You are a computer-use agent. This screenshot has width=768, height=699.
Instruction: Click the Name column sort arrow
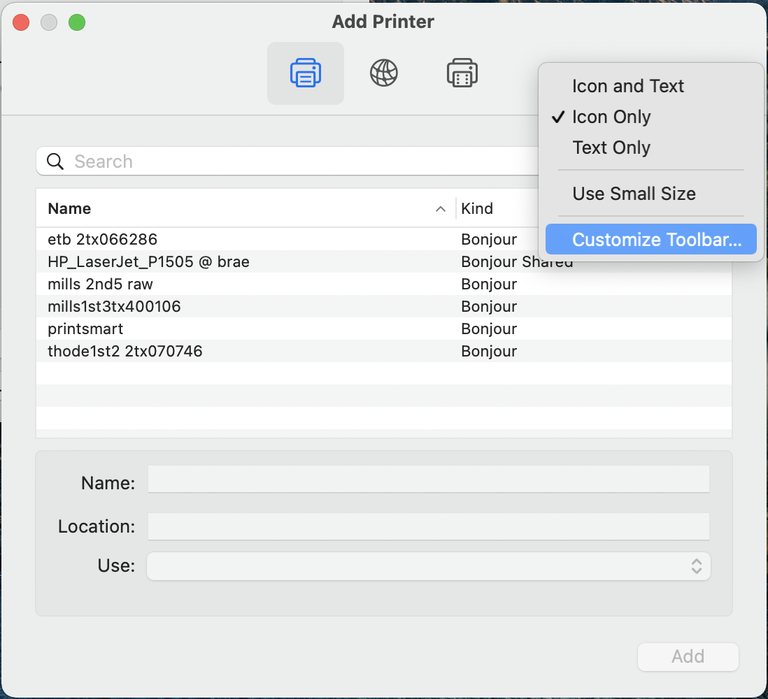coord(440,209)
